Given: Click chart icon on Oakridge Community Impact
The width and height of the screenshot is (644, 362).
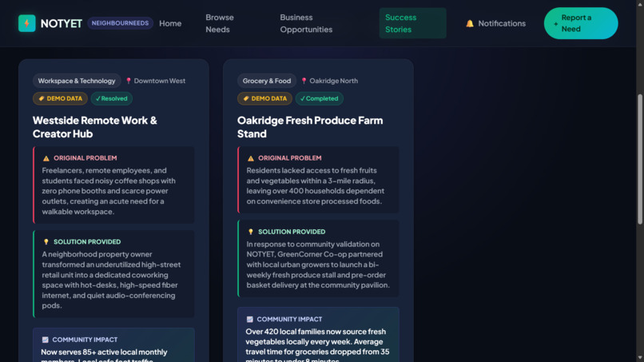Looking at the screenshot, I should point(250,320).
